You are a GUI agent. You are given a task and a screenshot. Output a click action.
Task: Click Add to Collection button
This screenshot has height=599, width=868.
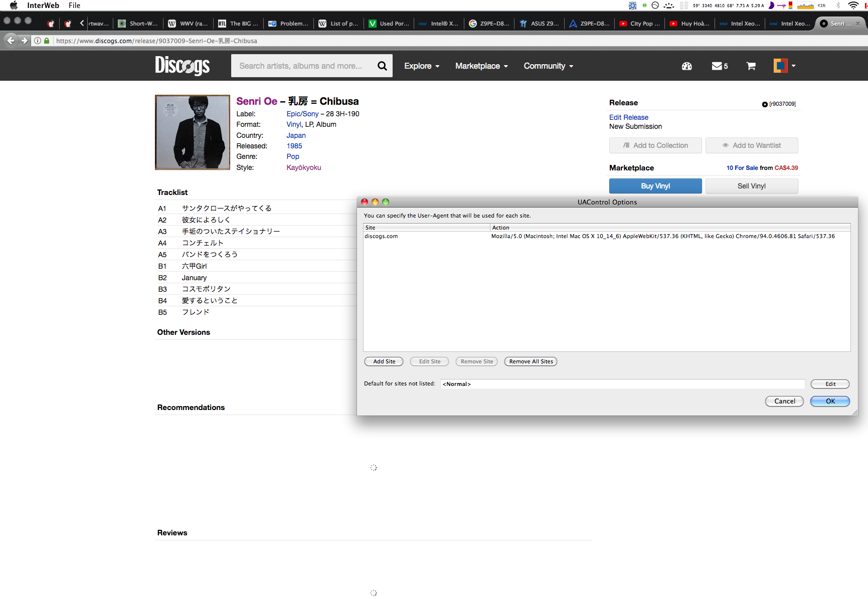[x=655, y=145]
